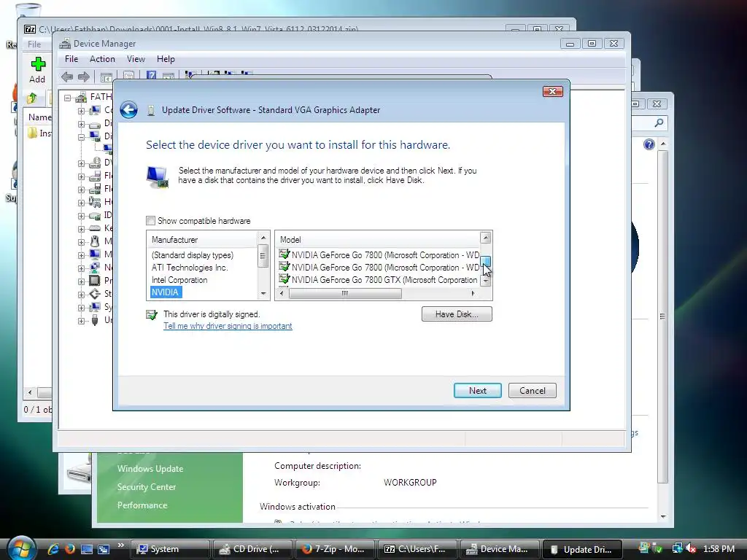Click the search magnifier icon in the System window
Viewport: 747px width, 560px height.
(659, 122)
